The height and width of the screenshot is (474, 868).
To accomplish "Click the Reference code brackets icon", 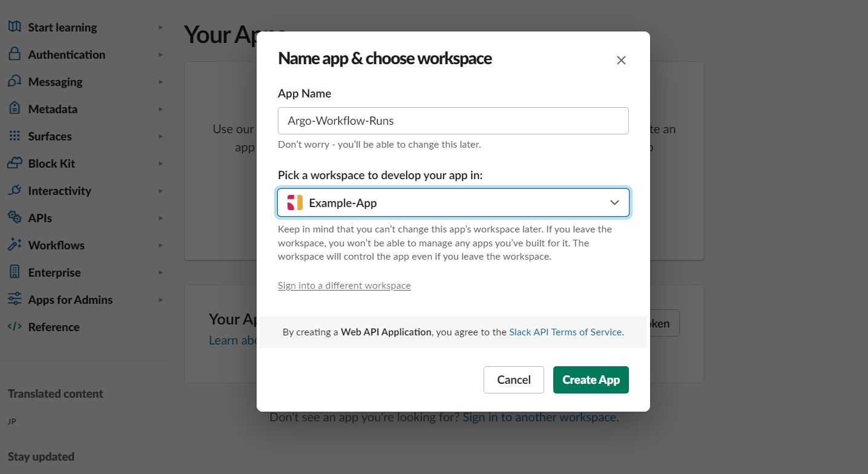I will 15,327.
